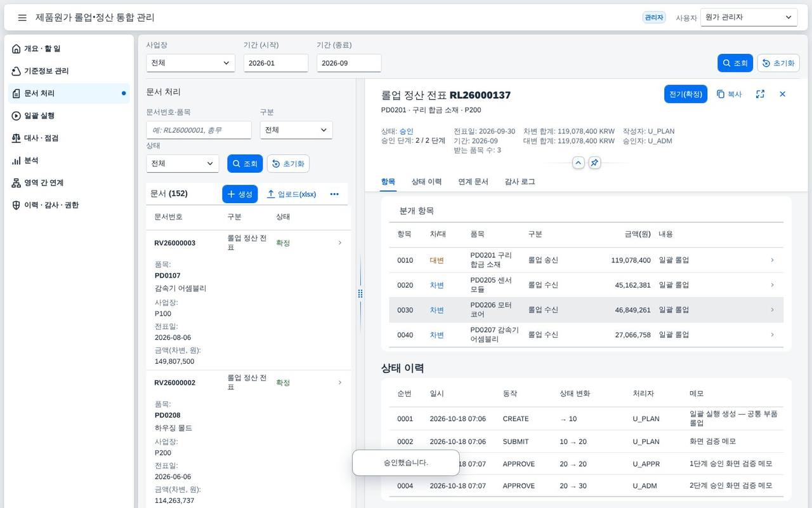Select history row 0002 SUBMIT

(x=586, y=441)
